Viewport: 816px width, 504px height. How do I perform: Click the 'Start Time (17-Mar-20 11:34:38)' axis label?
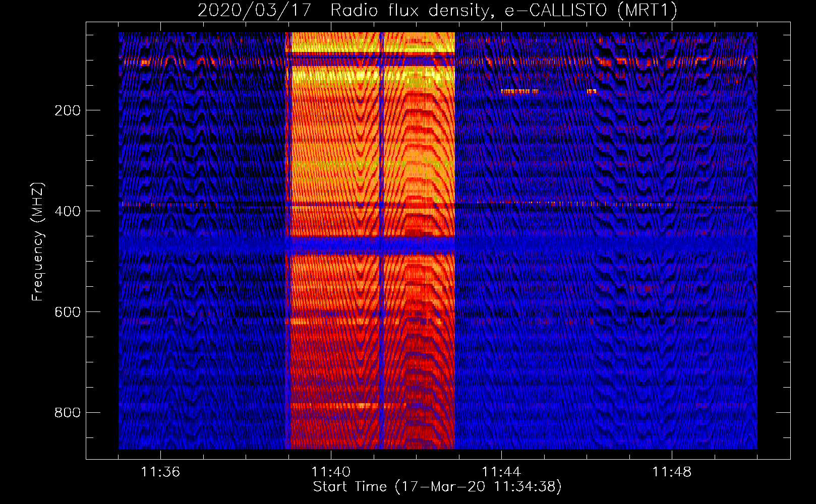[437, 487]
